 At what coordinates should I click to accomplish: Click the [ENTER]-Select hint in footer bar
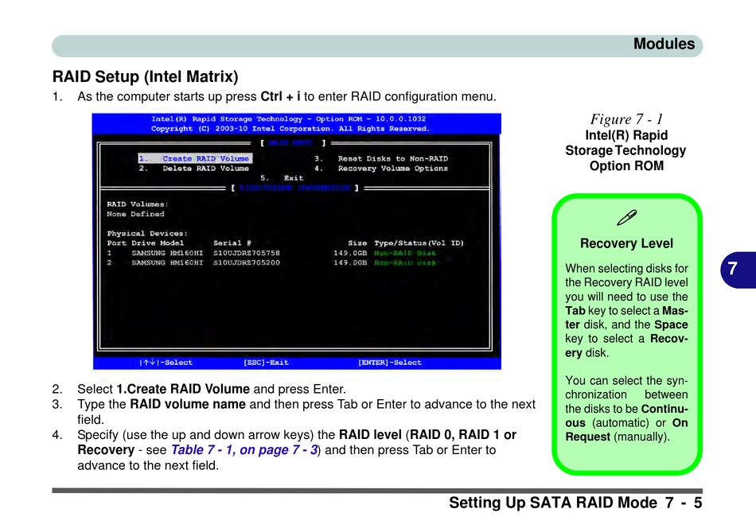point(389,363)
